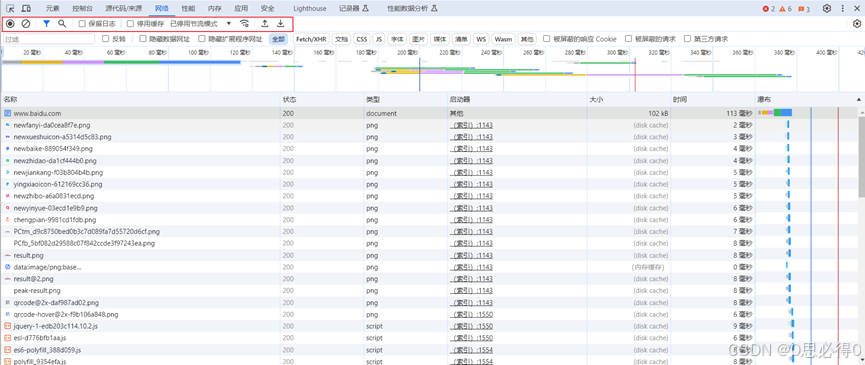Show the 6 warnings indicator
The width and height of the screenshot is (865, 365).
[785, 9]
